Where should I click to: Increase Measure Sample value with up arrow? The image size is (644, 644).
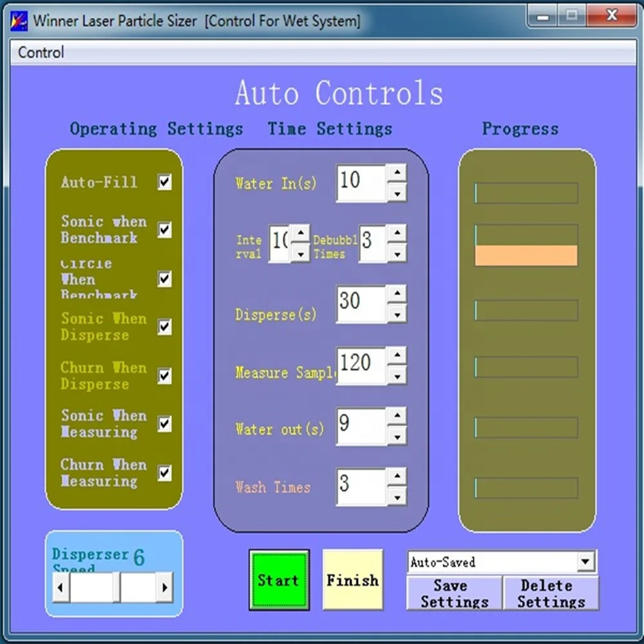tap(397, 355)
